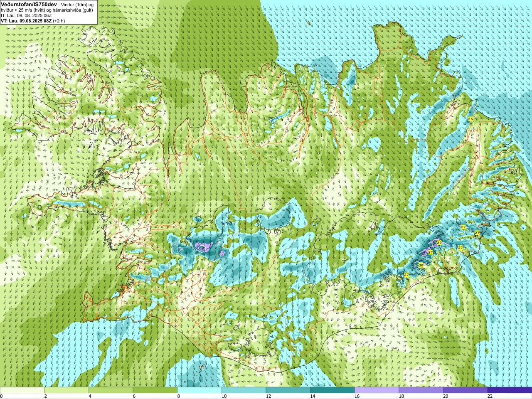
Task: Click the line IT: Lau. 09. 08. 2025 06Z
Action: click(26, 15)
